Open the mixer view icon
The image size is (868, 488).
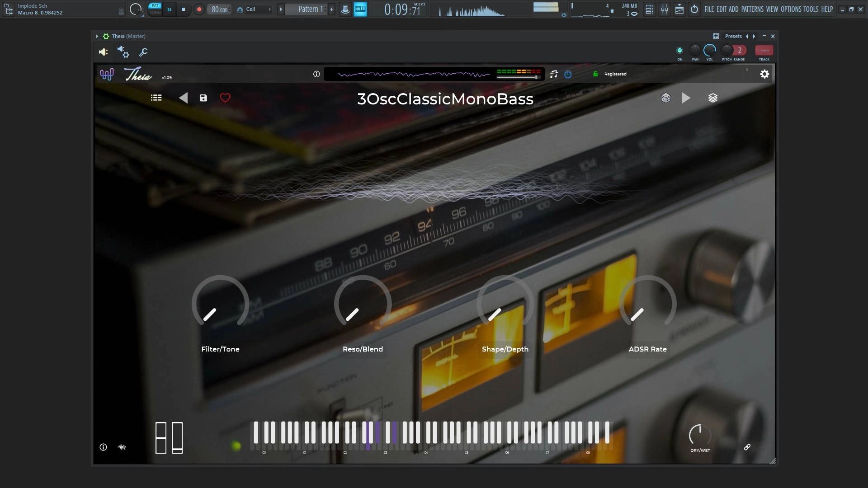(x=665, y=9)
